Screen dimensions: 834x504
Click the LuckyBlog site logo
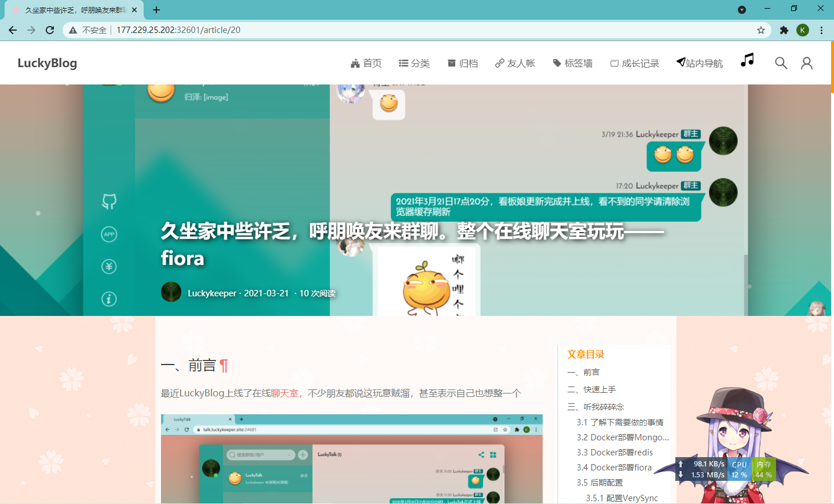point(47,63)
